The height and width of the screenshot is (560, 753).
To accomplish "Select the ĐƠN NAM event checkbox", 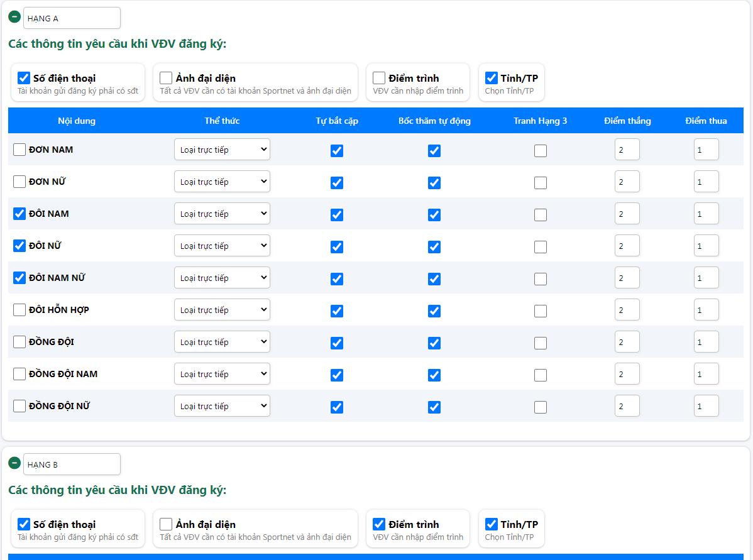I will (x=19, y=150).
